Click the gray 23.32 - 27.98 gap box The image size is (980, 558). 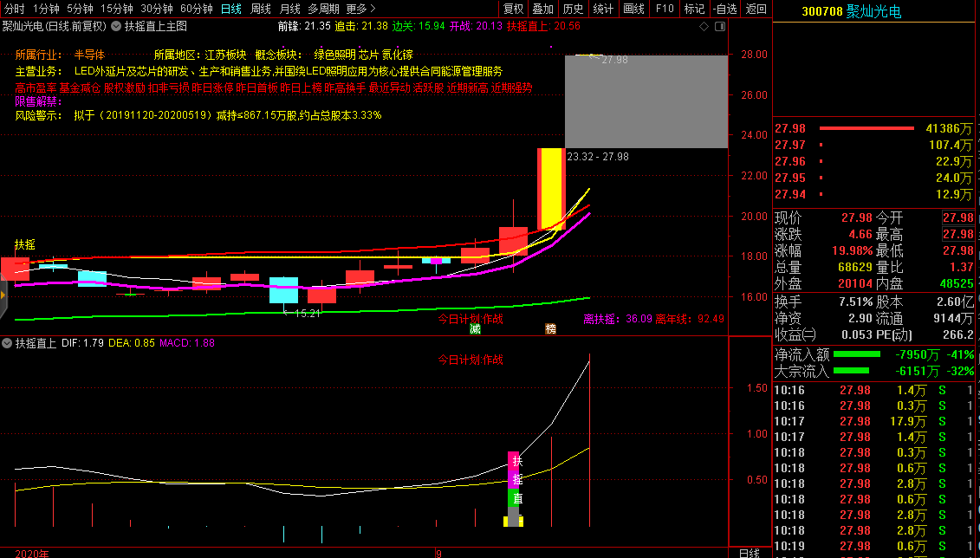[646, 101]
